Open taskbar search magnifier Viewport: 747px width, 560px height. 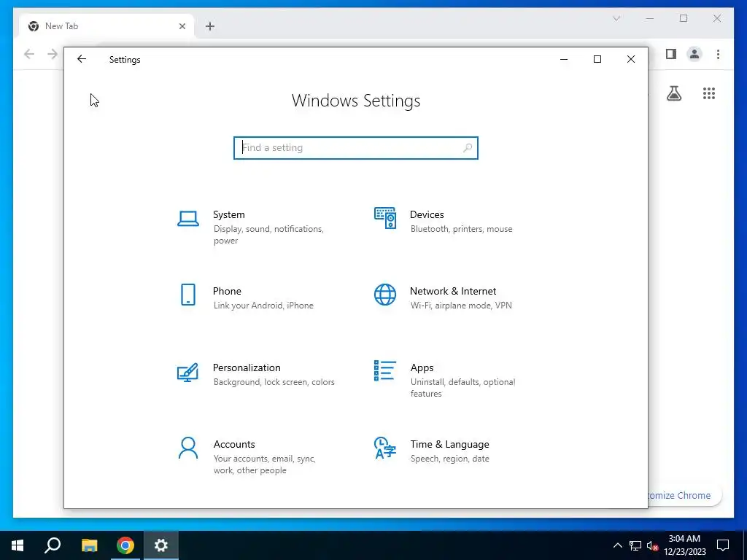pos(53,545)
